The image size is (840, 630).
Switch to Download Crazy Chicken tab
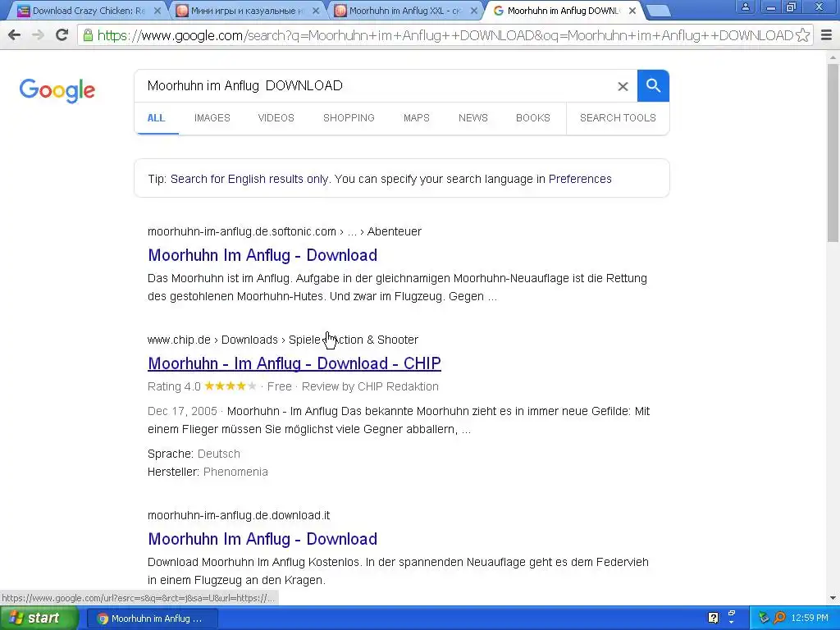pyautogui.click(x=89, y=11)
